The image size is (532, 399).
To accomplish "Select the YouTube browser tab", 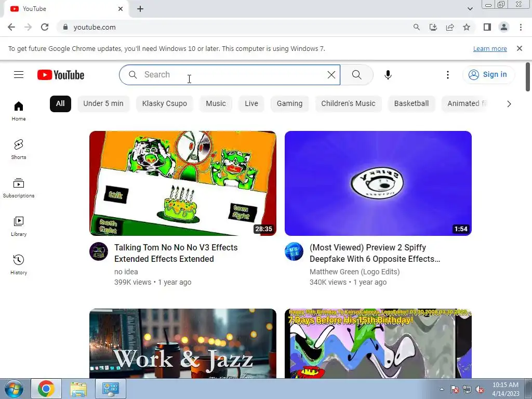I will (64, 9).
